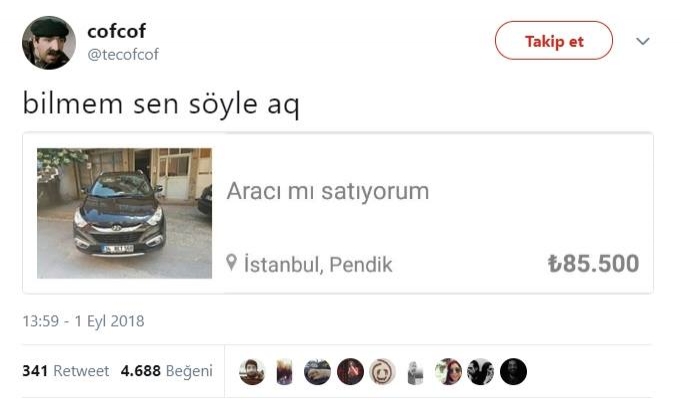This screenshot has height=407, width=681.
Task: Click the ₺85.500 price label
Action: [593, 263]
